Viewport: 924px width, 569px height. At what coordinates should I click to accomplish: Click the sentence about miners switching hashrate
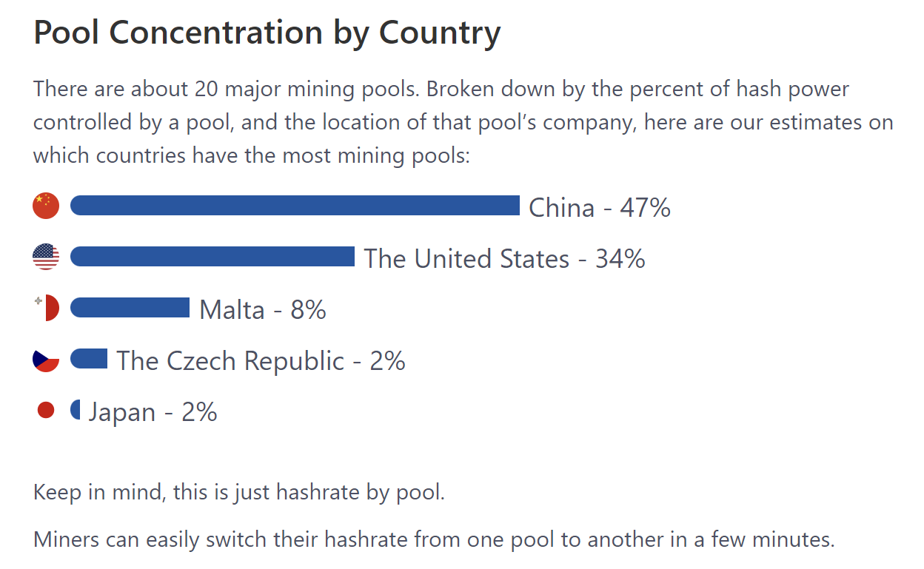[x=434, y=539]
